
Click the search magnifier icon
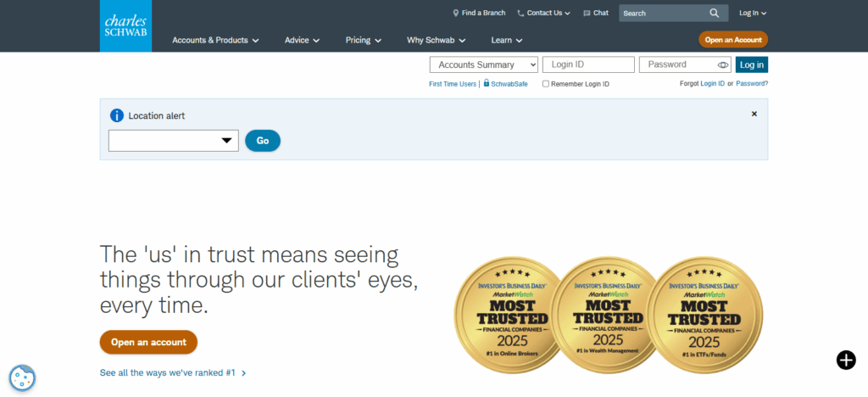point(715,13)
